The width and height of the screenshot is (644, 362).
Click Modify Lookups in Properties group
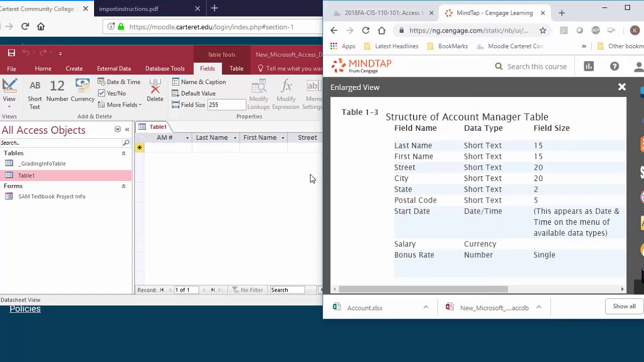(x=259, y=94)
